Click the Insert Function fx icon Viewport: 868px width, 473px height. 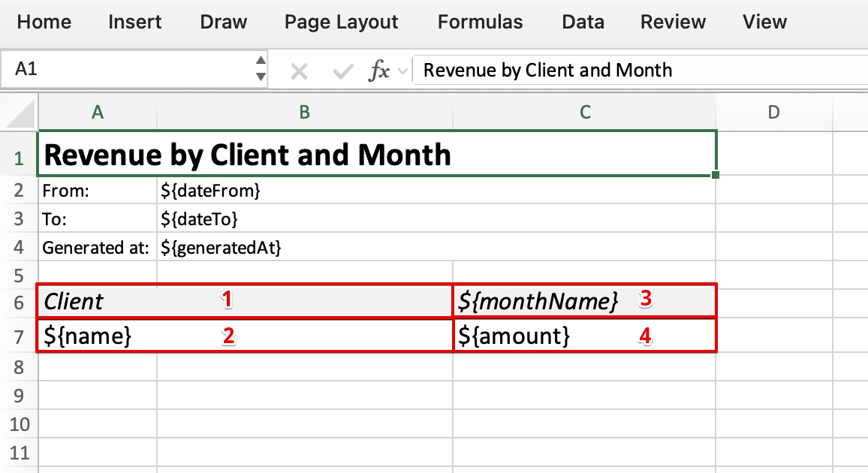379,70
